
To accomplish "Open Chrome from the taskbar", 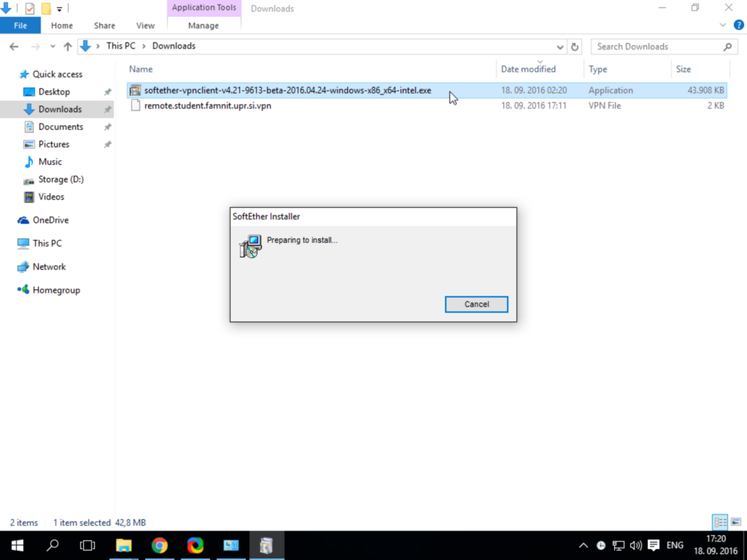I will click(160, 545).
